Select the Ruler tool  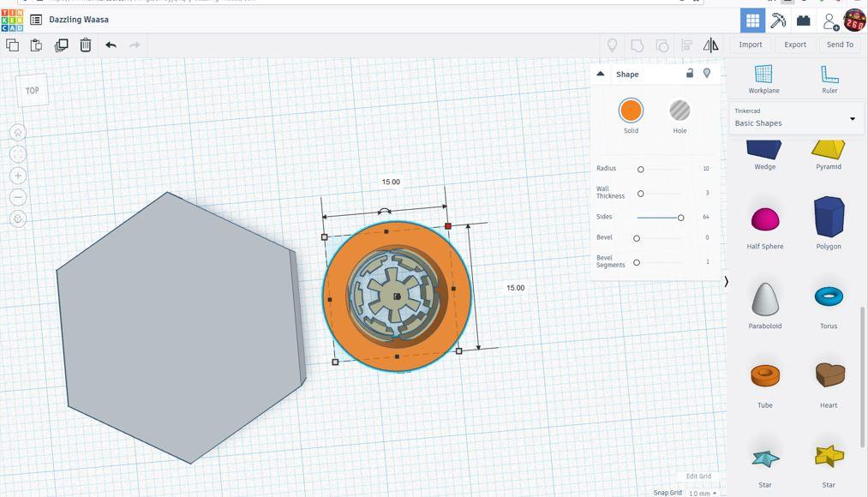[829, 79]
